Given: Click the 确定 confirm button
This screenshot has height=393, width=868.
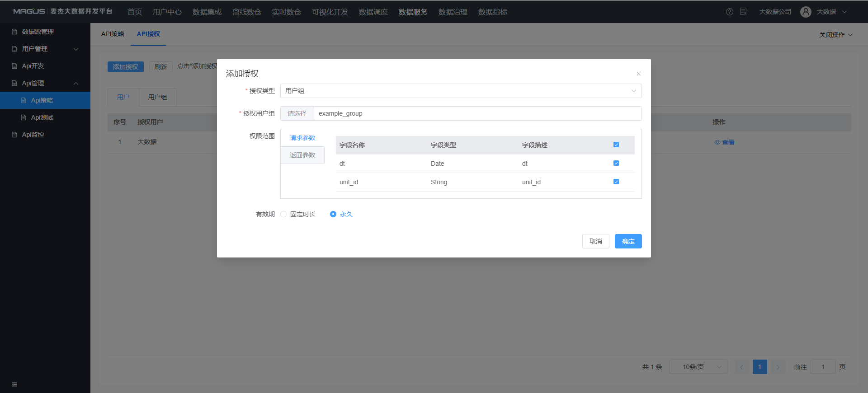Looking at the screenshot, I should (628, 241).
